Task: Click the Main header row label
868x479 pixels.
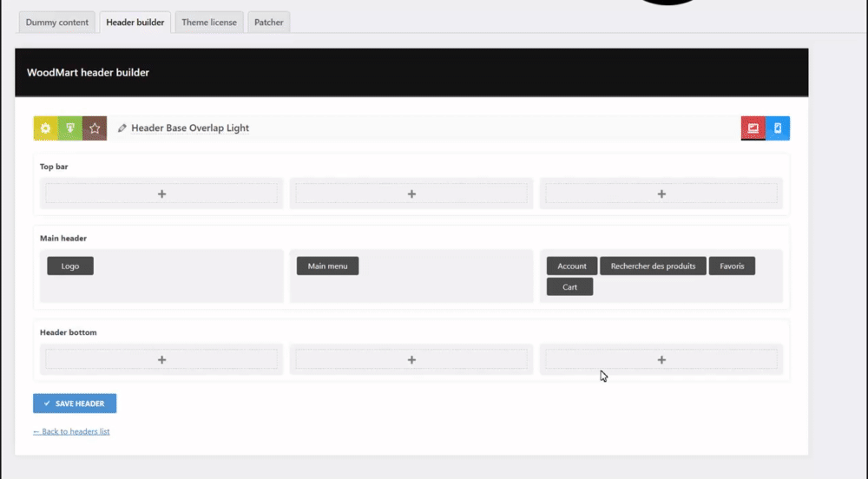Action: coord(63,239)
